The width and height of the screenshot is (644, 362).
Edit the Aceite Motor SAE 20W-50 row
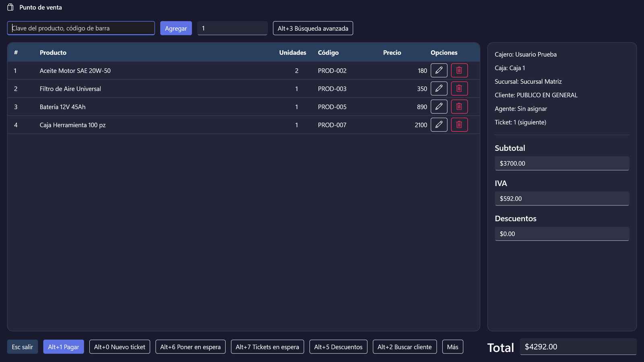439,70
